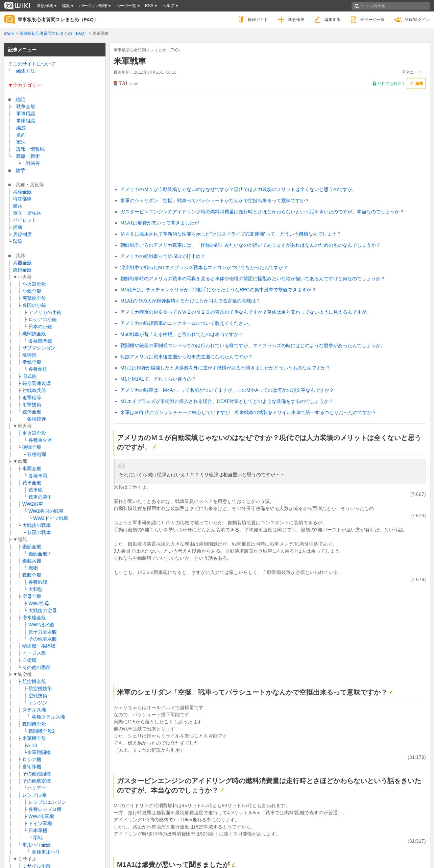Image resolution: width=434 pixels, height=868 pixels.
Task: Open 零戦 sidebar link
Action: (38, 838)
